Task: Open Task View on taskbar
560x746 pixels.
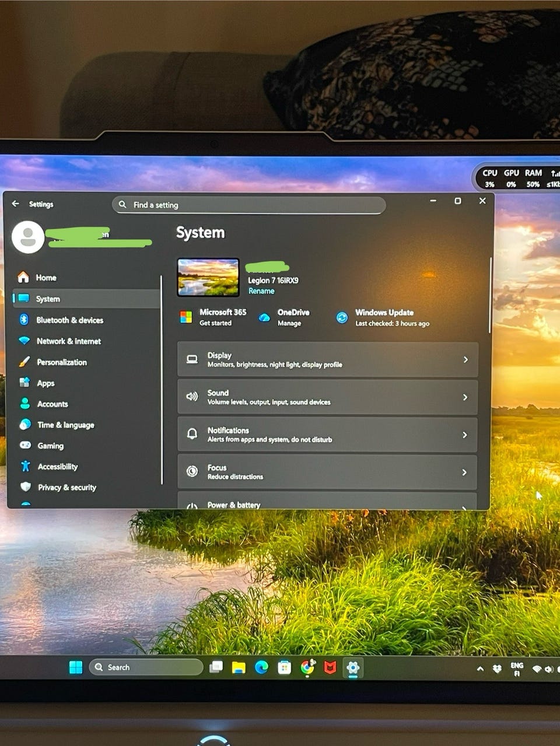Action: tap(216, 667)
